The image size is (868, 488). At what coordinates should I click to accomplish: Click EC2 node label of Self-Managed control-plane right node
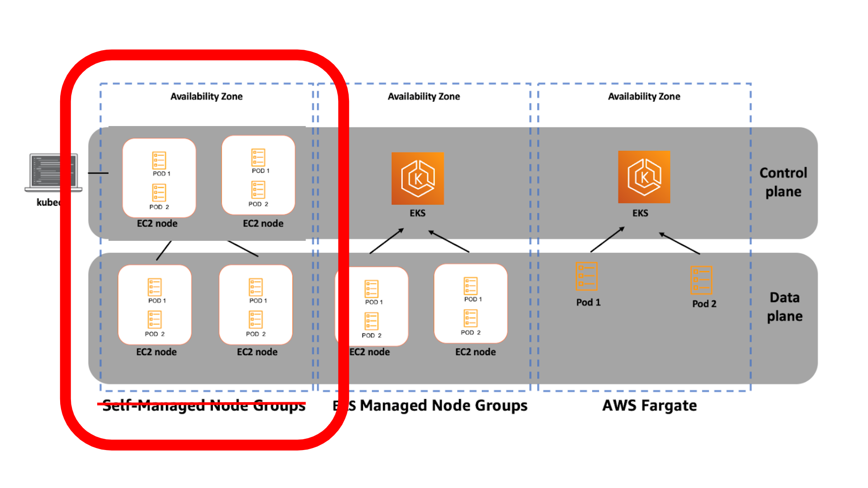(x=263, y=223)
